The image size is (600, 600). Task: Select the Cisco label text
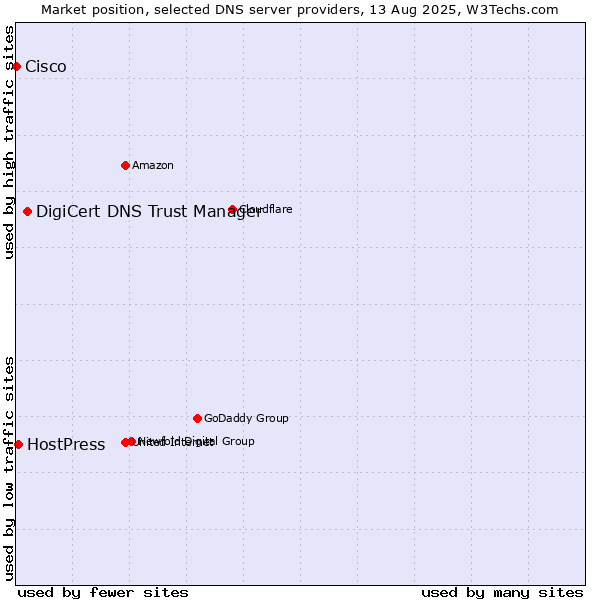[46, 67]
